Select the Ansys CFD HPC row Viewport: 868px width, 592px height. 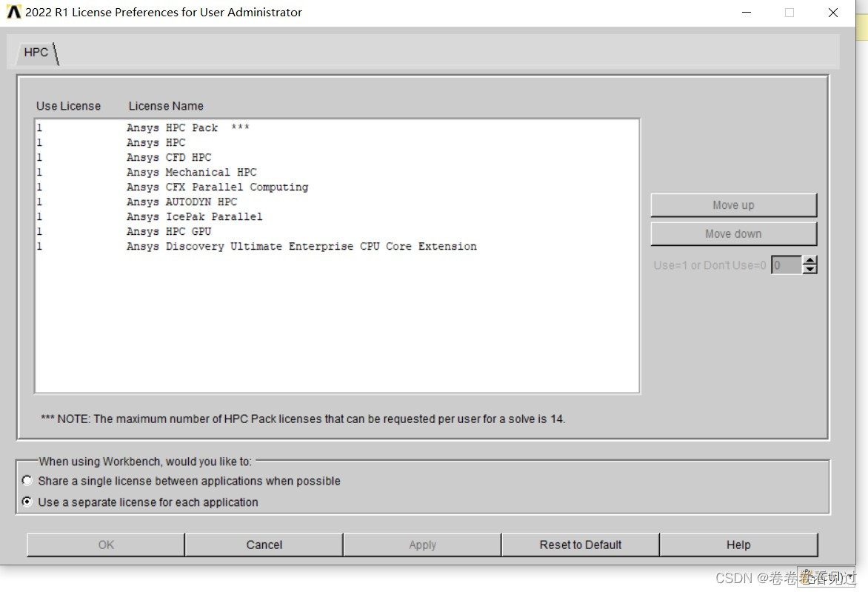tap(337, 157)
